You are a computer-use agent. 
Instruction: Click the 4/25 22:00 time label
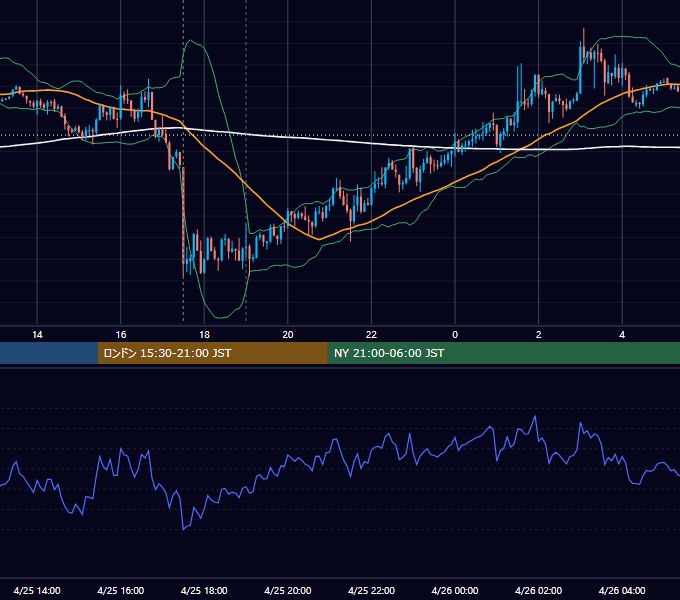(371, 590)
